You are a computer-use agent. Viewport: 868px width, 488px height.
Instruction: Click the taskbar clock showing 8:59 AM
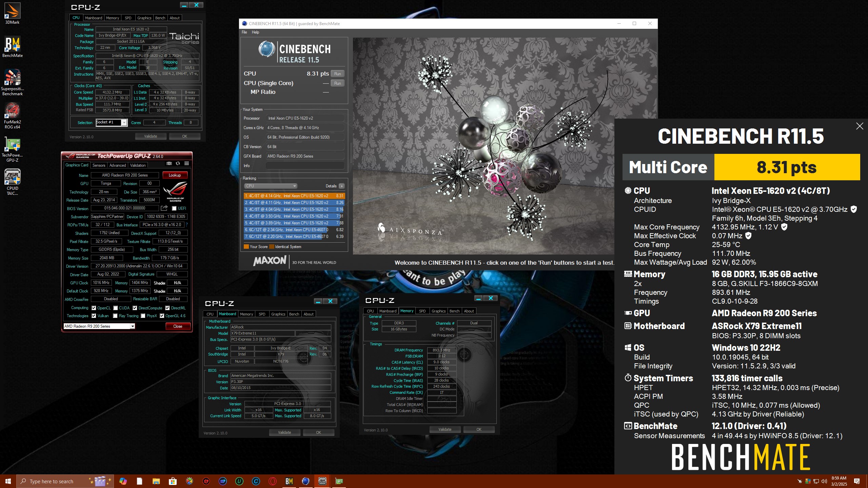(x=839, y=481)
